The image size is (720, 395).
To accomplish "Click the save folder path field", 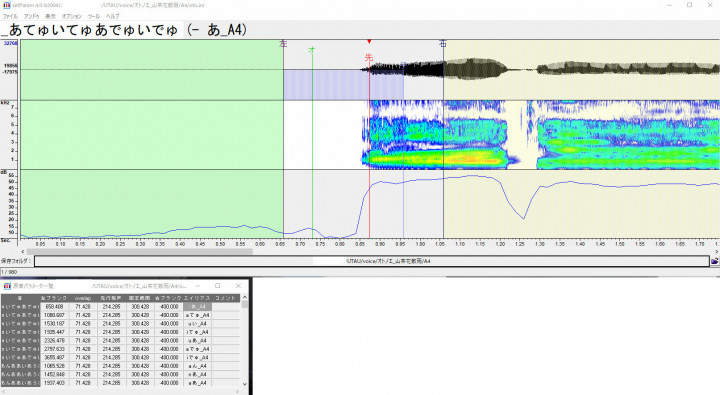I will click(x=372, y=261).
